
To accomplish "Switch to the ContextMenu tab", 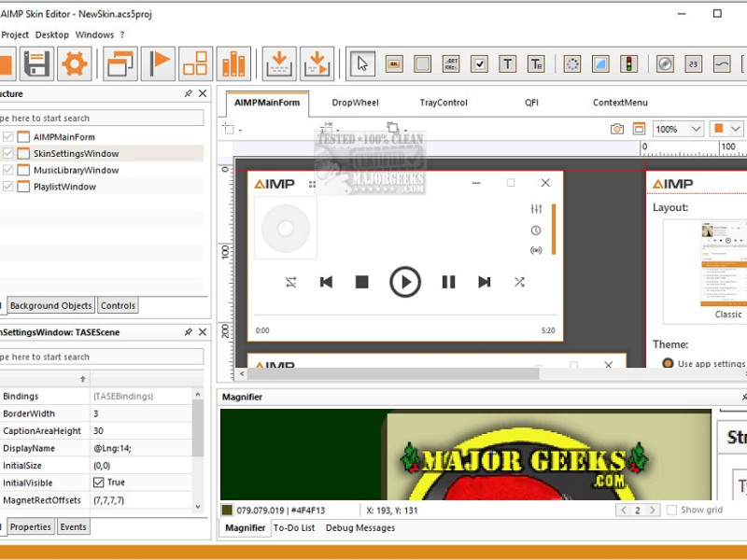I will point(620,103).
